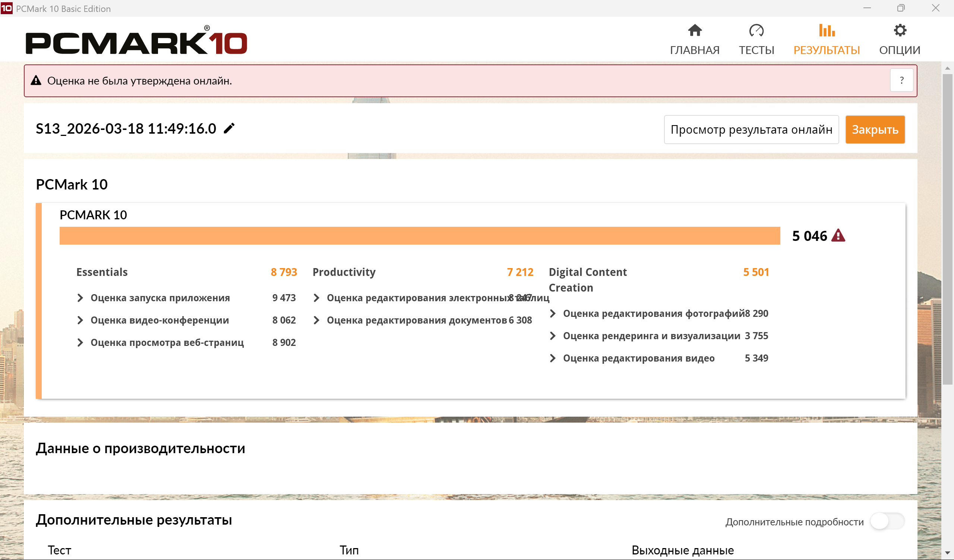Expand Оценка запуска приложения
Image resolution: width=954 pixels, height=560 pixels.
point(80,298)
